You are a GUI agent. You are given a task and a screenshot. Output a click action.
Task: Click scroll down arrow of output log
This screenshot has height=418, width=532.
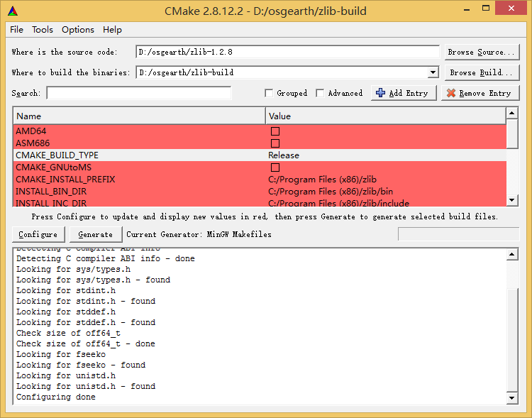tap(512, 397)
